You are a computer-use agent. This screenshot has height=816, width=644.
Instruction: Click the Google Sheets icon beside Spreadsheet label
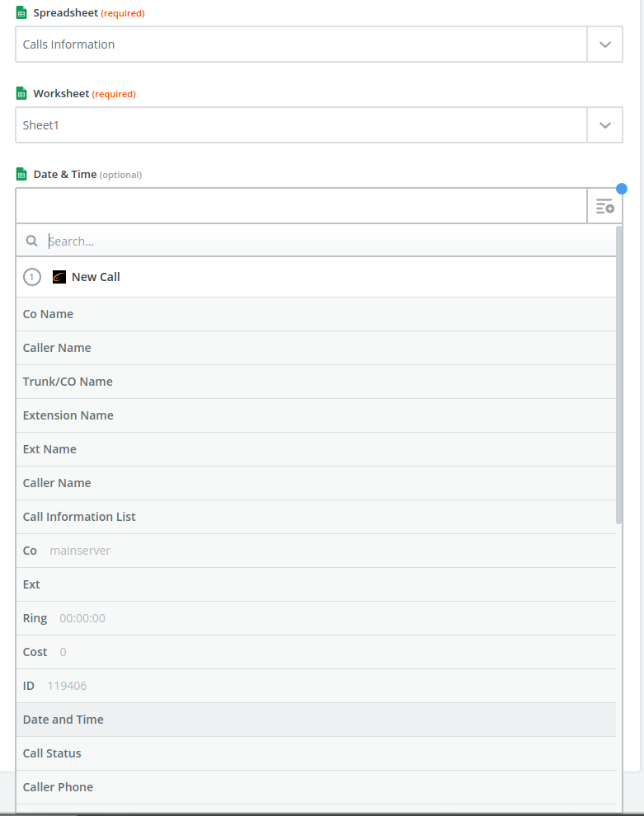tap(21, 13)
